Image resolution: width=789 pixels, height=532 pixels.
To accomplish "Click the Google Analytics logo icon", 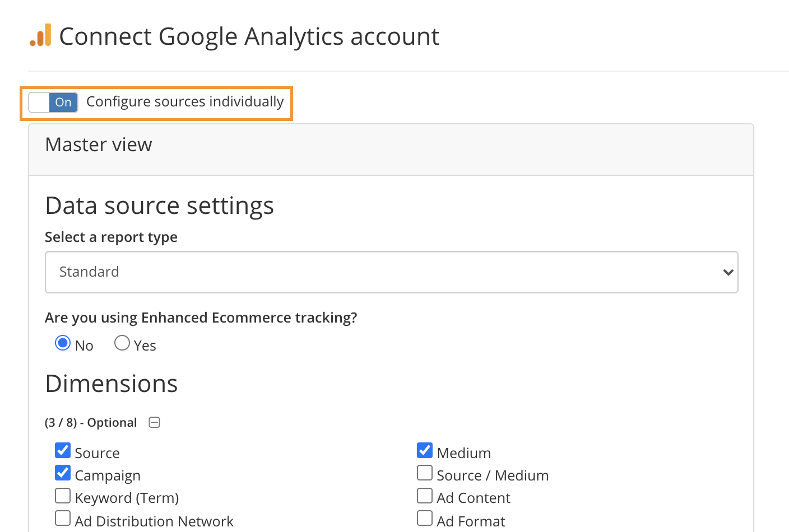I will [40, 35].
